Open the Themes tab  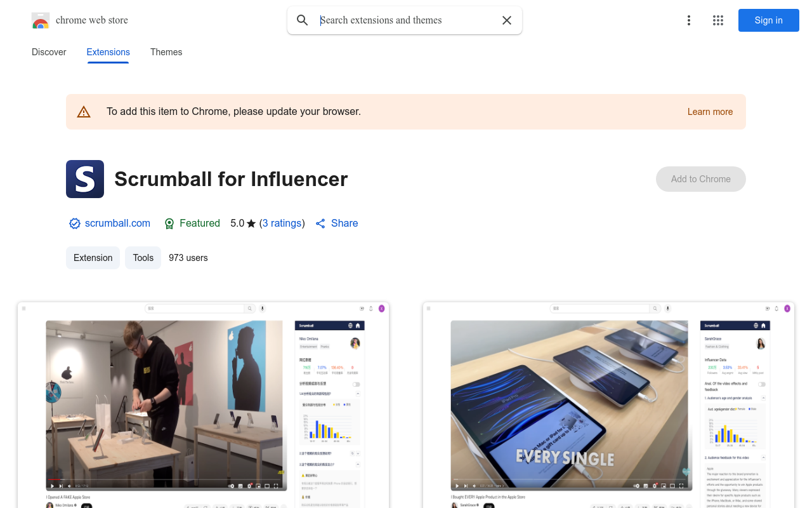[166, 52]
